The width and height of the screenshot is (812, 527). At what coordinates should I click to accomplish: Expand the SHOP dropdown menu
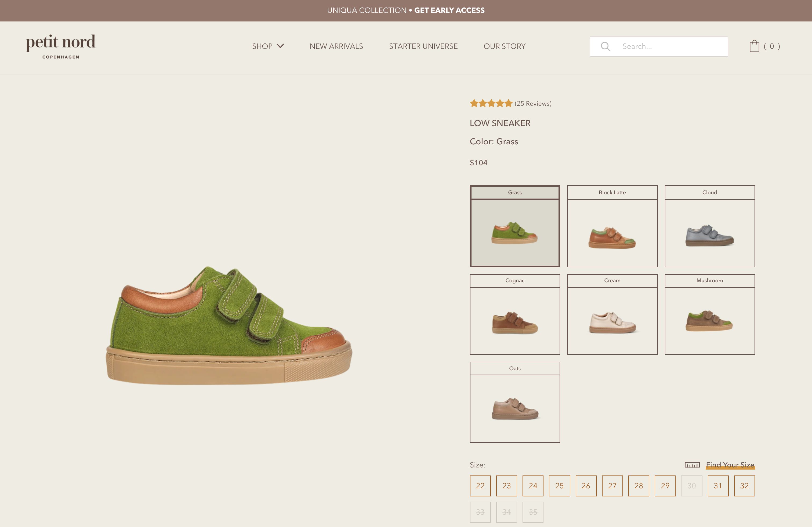pyautogui.click(x=268, y=46)
